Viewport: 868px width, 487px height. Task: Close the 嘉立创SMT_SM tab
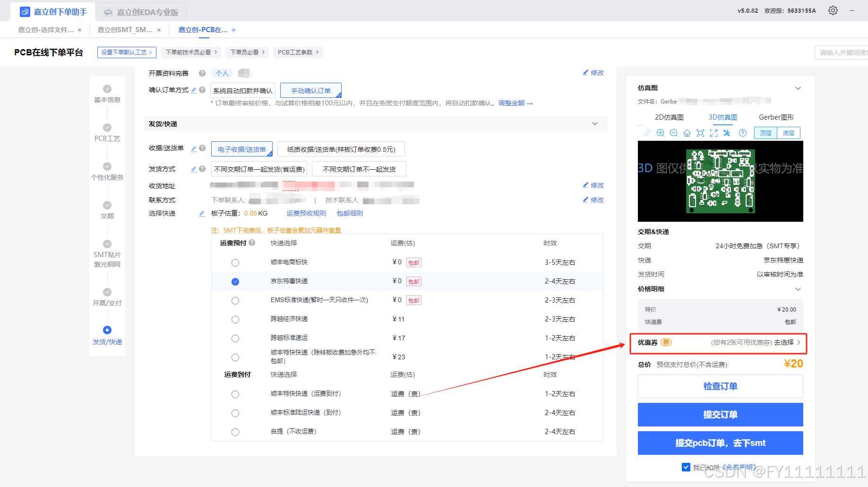tap(159, 30)
